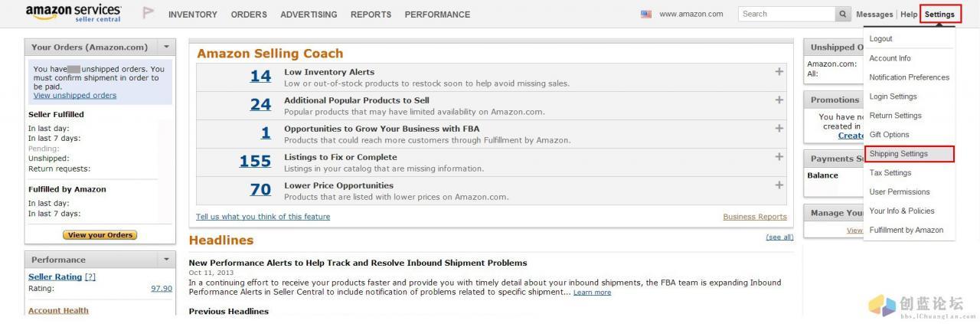The image size is (980, 324).
Task: Open the INVENTORY navigation menu
Action: point(193,15)
